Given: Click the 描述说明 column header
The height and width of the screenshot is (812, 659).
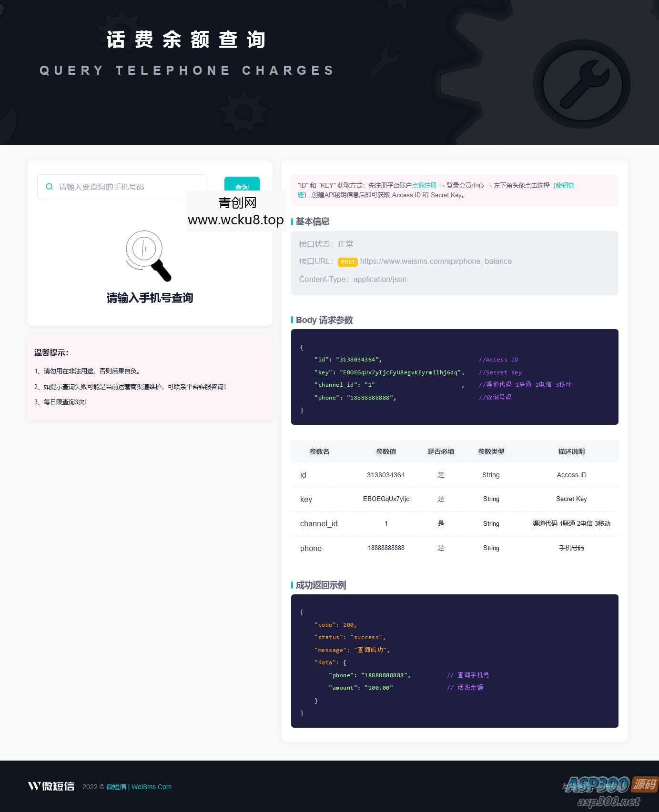Looking at the screenshot, I should pyautogui.click(x=571, y=451).
